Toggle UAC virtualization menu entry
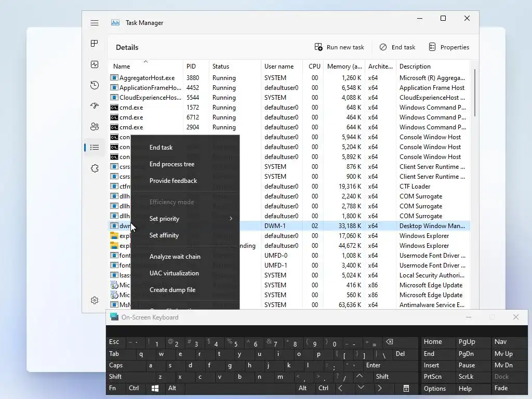 point(185,273)
